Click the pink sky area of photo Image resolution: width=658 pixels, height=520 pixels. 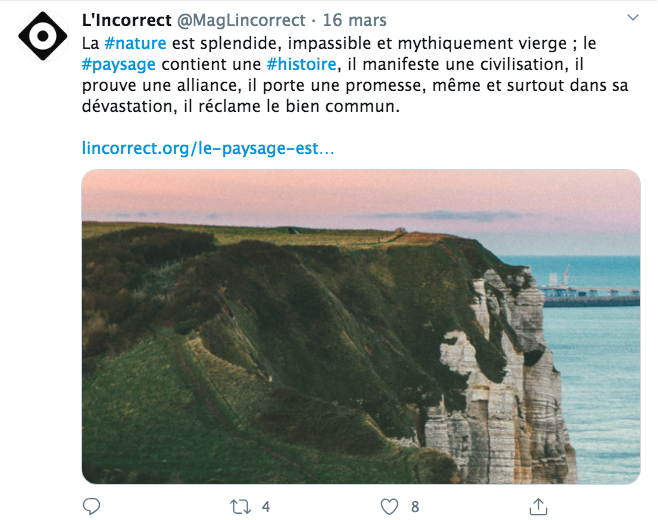(x=361, y=191)
